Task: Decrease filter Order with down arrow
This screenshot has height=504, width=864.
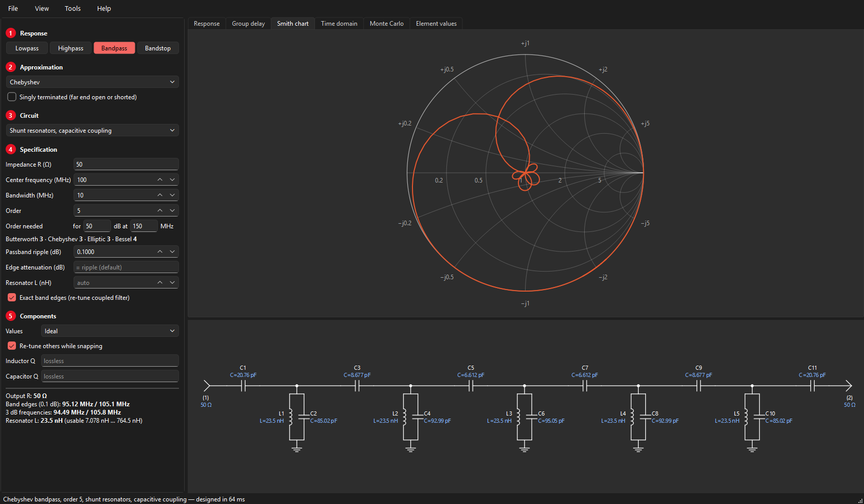Action: tap(172, 210)
